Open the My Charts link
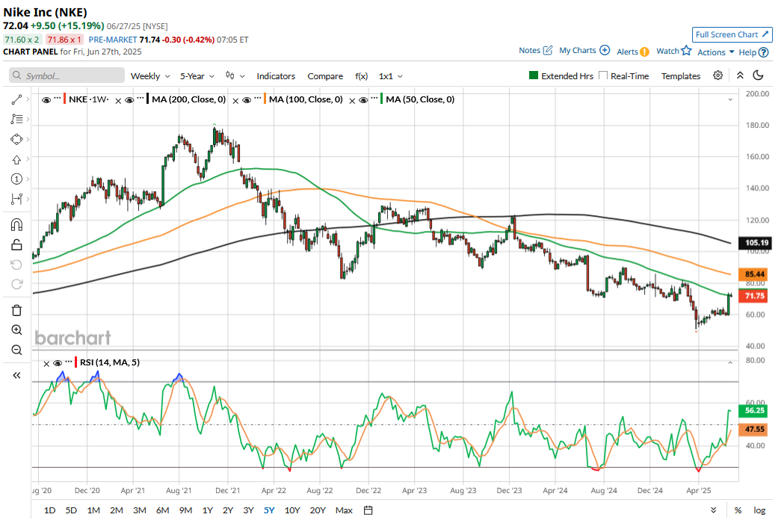 584,51
